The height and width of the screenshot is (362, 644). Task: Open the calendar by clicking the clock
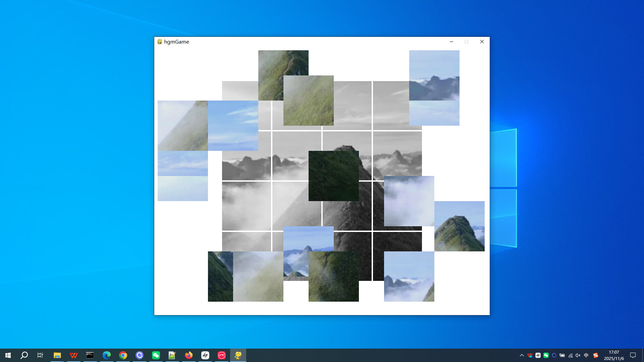(x=614, y=355)
